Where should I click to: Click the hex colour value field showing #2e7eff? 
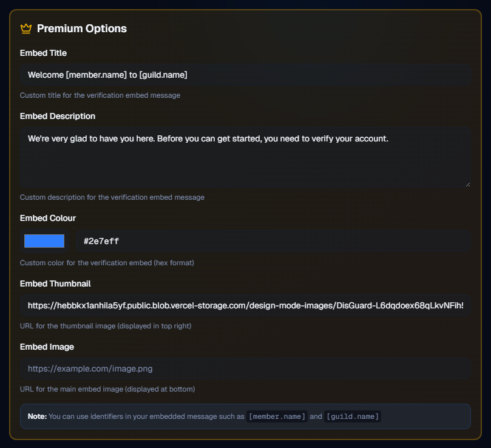[x=273, y=241]
